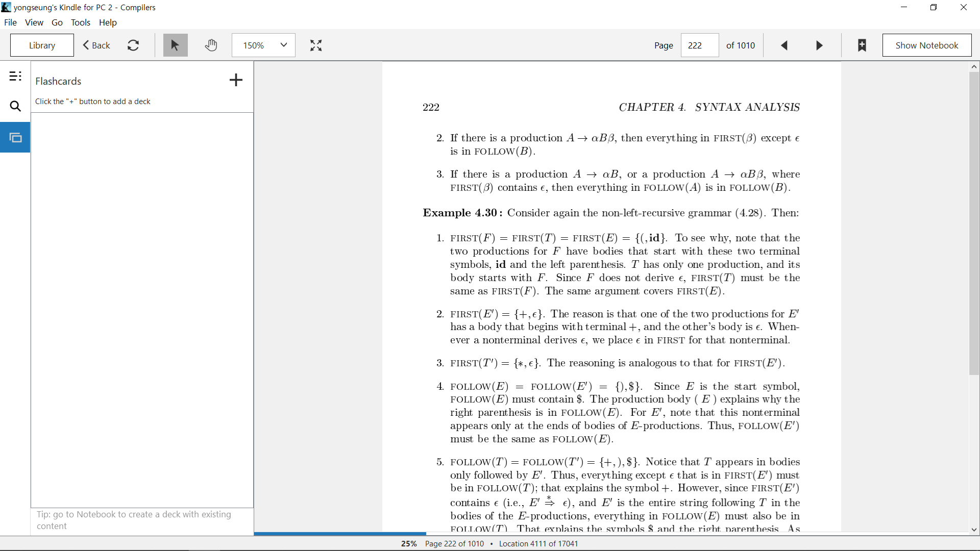980x551 pixels.
Task: Open the Go menu
Action: (x=57, y=22)
